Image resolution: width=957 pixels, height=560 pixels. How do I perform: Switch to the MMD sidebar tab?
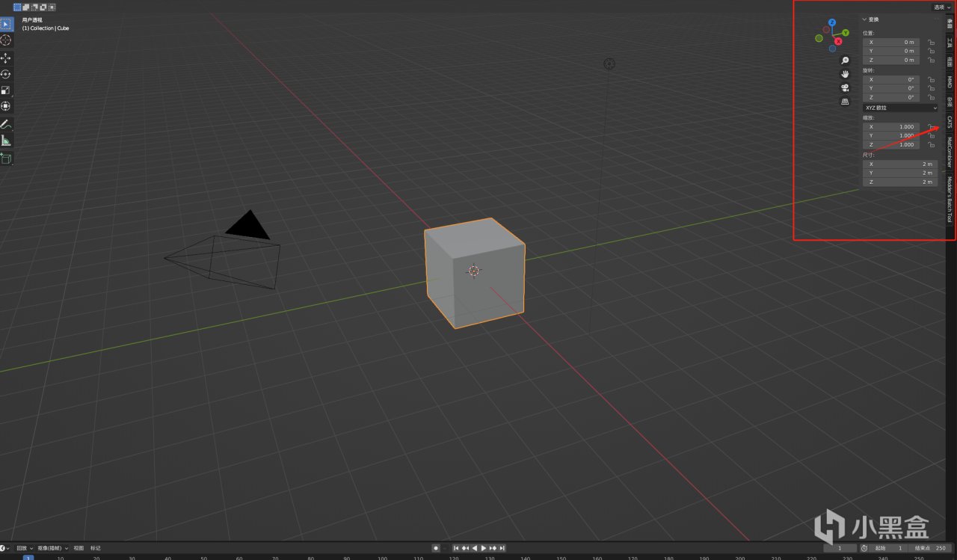[x=950, y=81]
